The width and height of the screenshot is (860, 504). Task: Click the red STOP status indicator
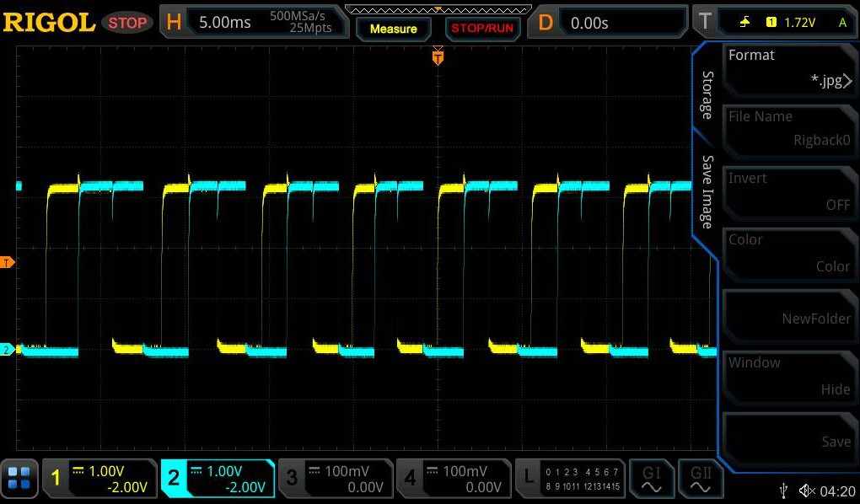[x=126, y=23]
